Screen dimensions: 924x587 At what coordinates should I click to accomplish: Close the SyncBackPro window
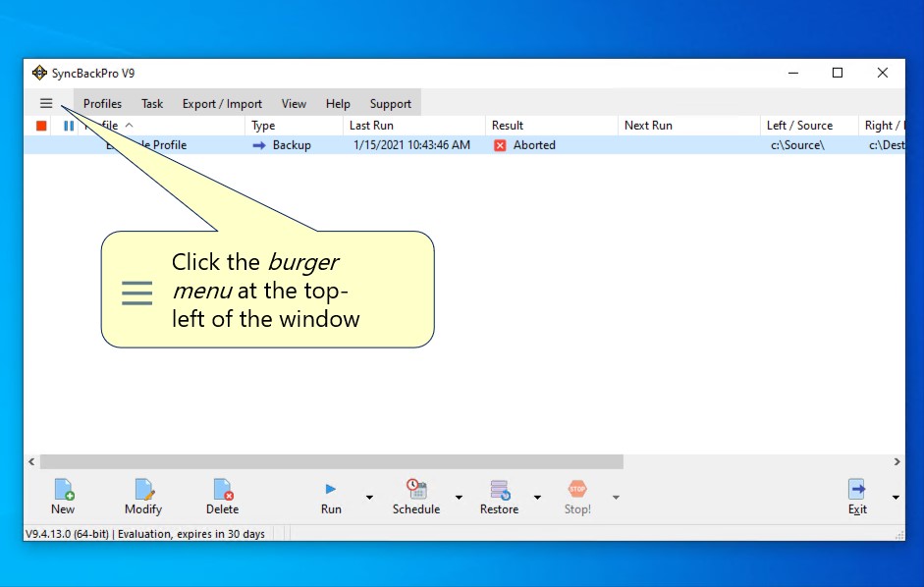(882, 73)
